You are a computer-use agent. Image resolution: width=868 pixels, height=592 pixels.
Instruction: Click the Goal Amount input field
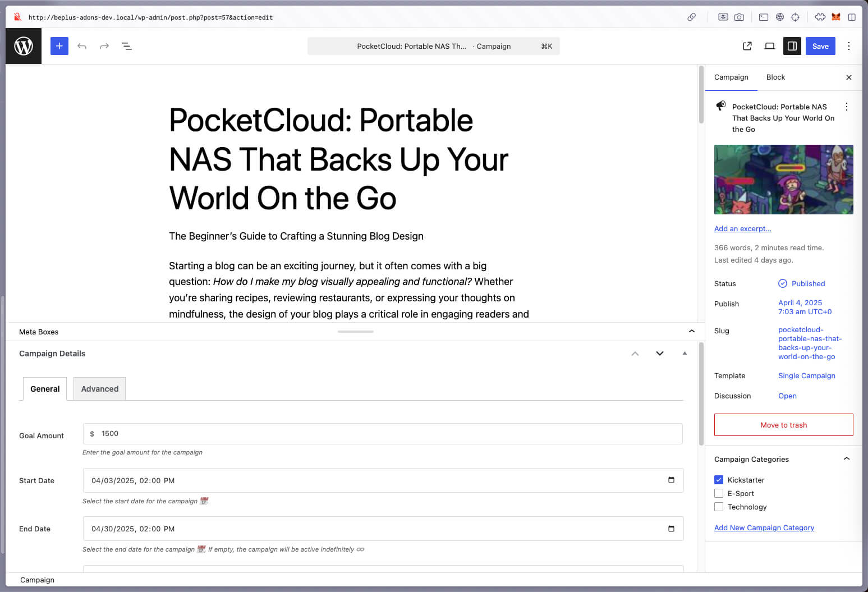[387, 434]
